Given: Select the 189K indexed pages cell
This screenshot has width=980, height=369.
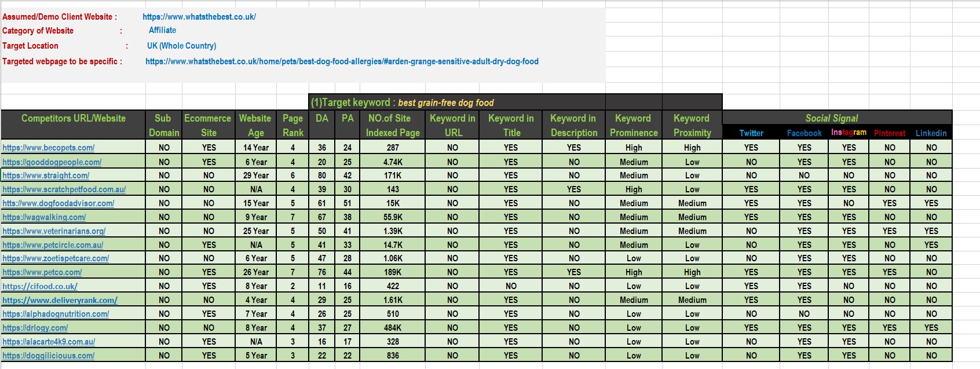Looking at the screenshot, I should coord(393,272).
